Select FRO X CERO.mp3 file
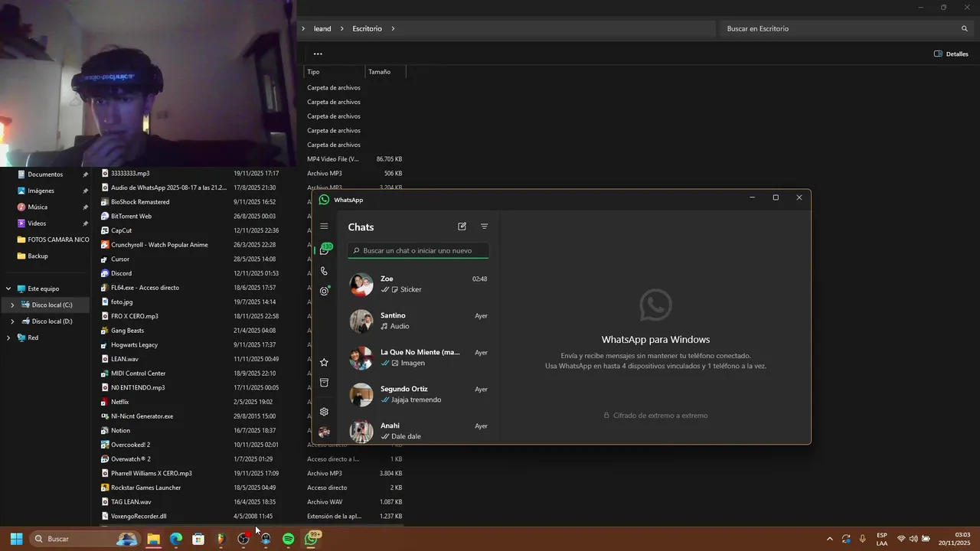 [134, 316]
